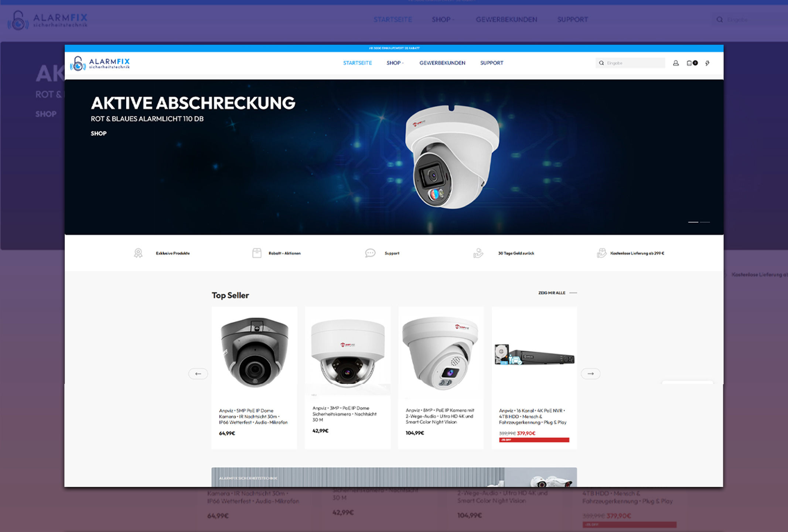Viewport: 788px width, 532px height.
Task: Click the SHOP link in hero banner
Action: [x=99, y=133]
